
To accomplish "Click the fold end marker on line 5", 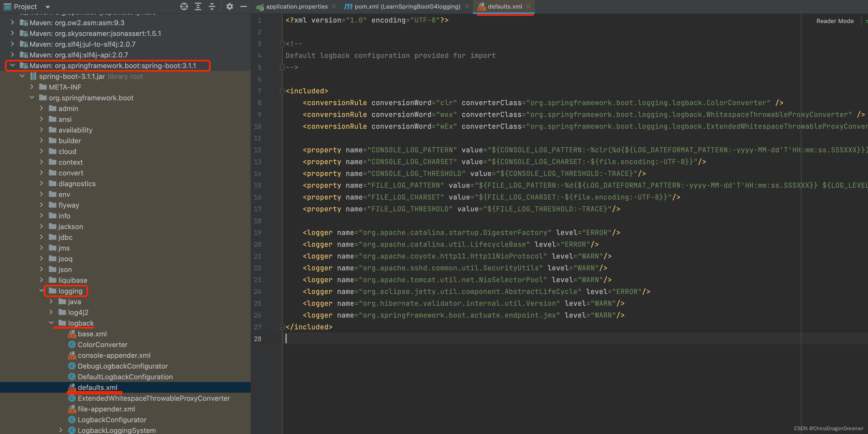I will point(282,67).
